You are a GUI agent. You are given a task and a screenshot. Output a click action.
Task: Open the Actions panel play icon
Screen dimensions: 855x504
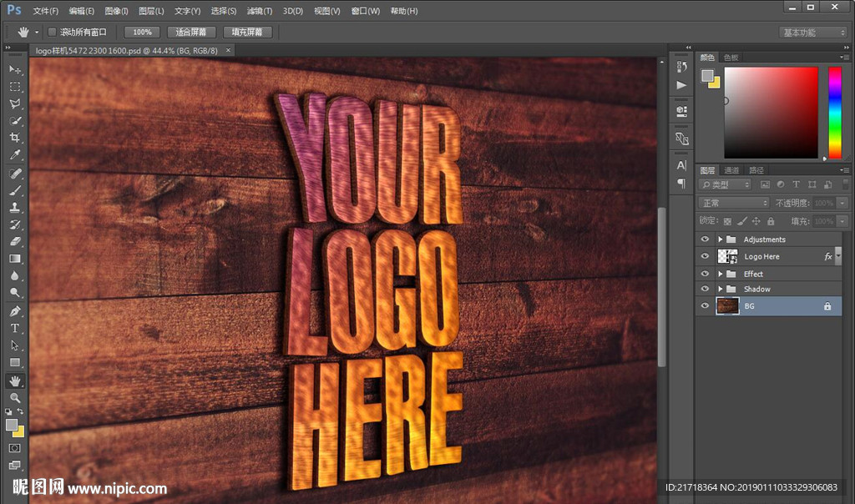tap(681, 85)
